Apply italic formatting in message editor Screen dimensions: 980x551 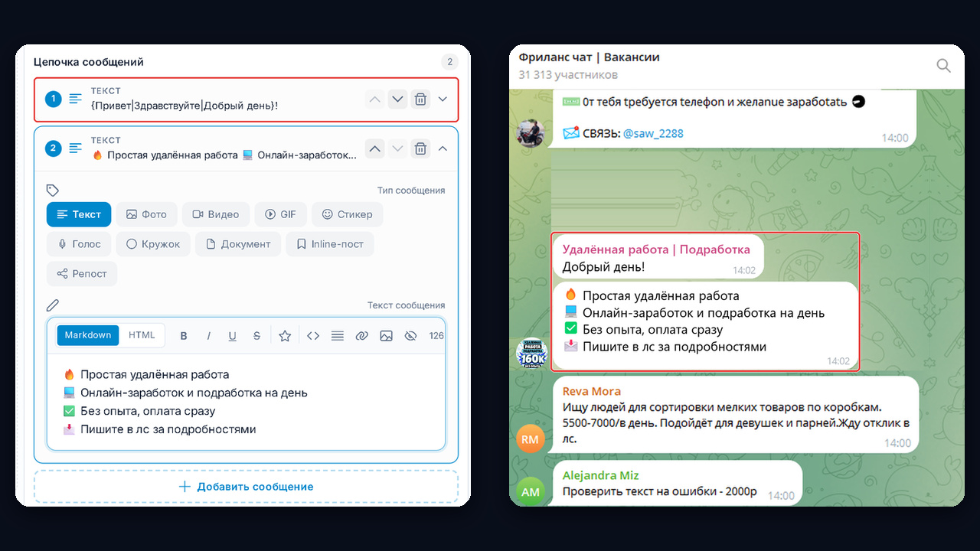tap(208, 336)
